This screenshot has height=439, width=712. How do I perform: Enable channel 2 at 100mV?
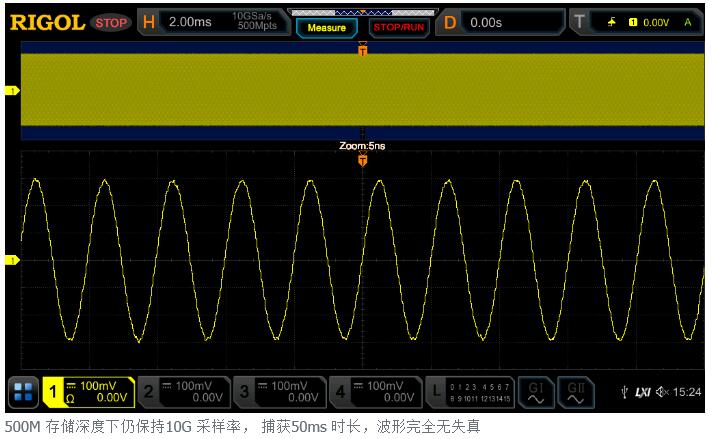(183, 392)
